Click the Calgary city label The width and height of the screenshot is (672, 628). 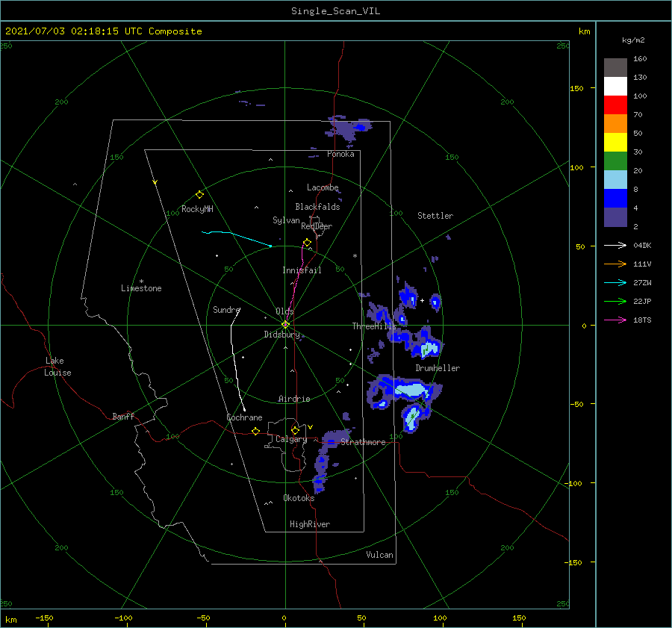(291, 439)
